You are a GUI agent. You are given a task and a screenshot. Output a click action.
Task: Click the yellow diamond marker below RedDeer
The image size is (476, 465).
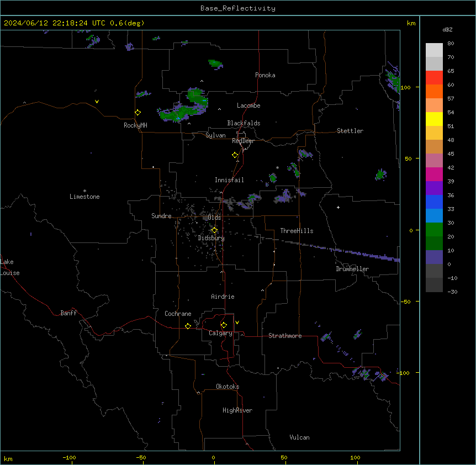tap(235, 155)
